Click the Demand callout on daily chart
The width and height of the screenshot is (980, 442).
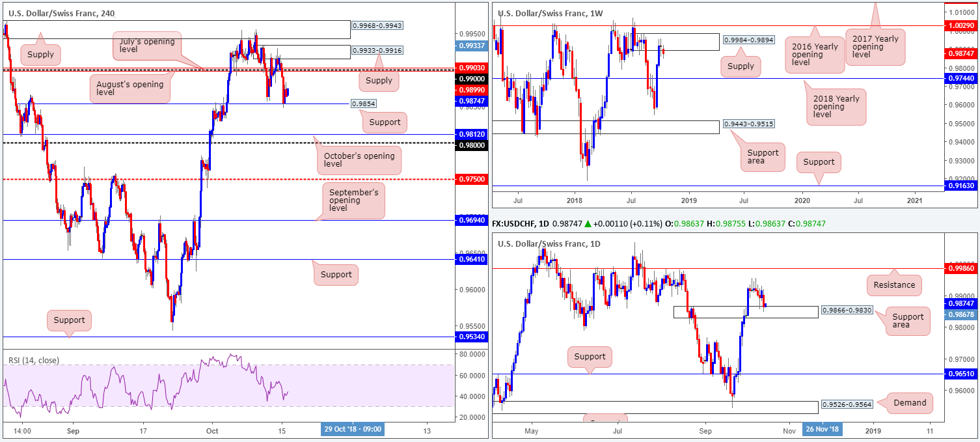click(x=910, y=402)
